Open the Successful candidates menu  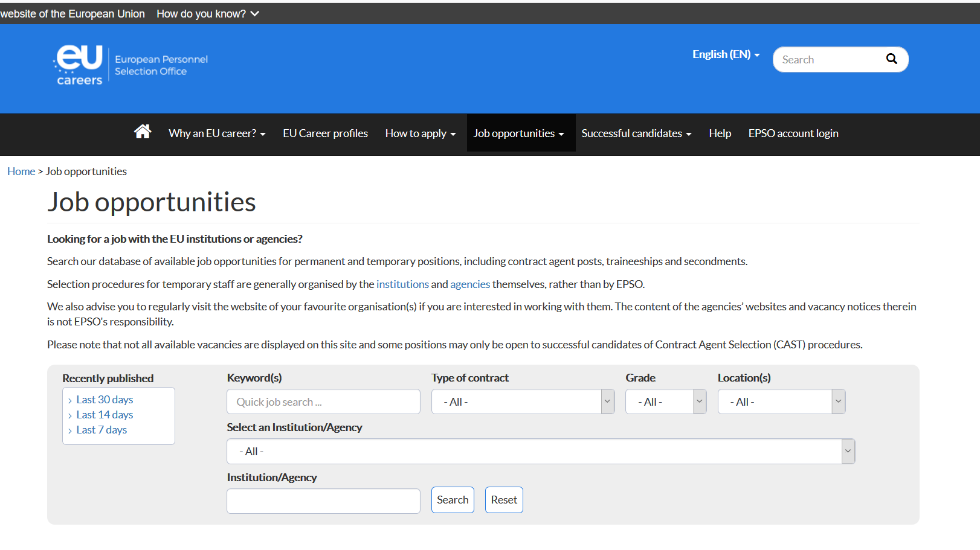(636, 133)
